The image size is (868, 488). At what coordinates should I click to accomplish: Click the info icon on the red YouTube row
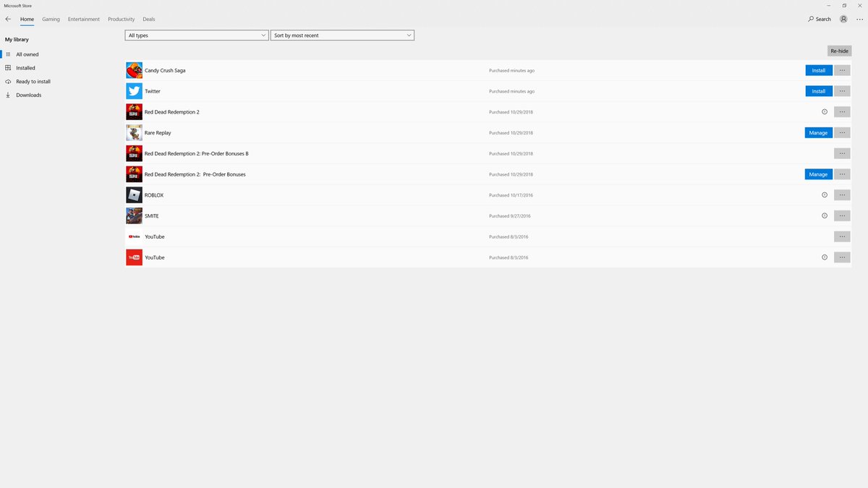(x=825, y=257)
